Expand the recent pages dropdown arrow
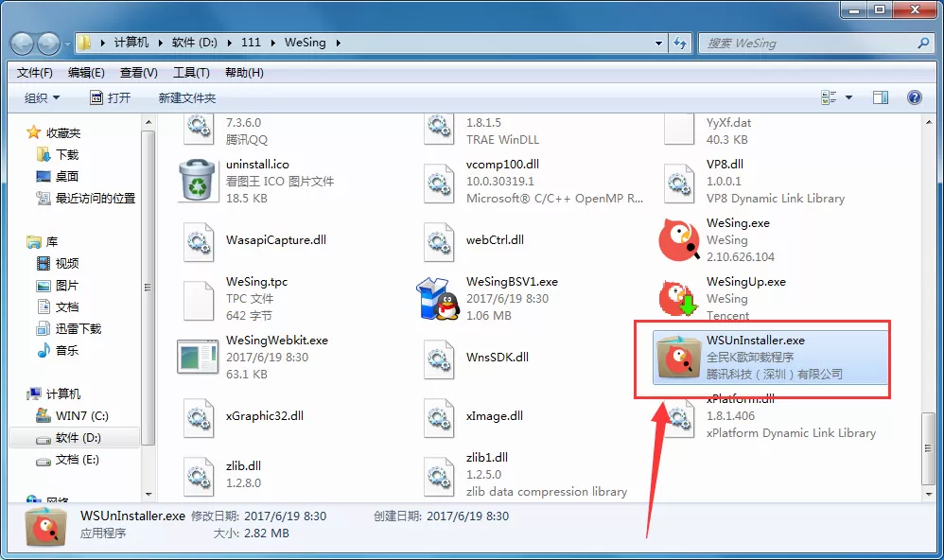This screenshot has width=944, height=560. (x=67, y=44)
